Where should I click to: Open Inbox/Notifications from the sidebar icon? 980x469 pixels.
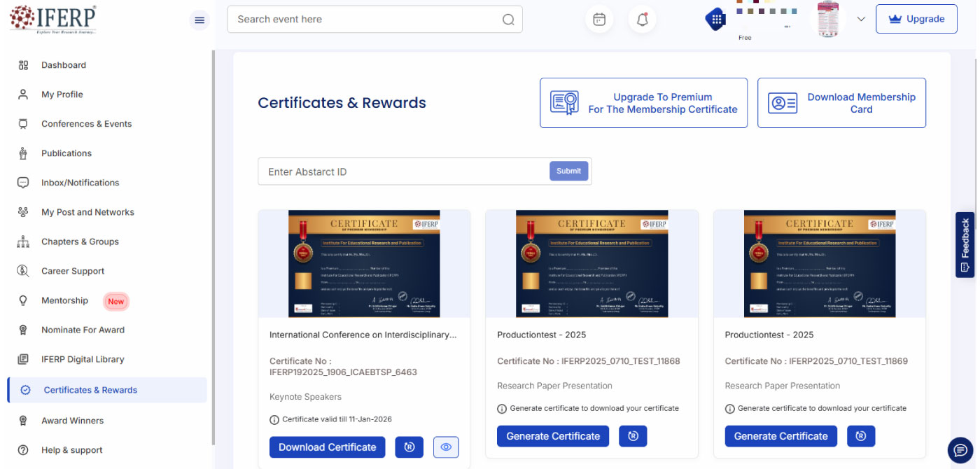(23, 182)
